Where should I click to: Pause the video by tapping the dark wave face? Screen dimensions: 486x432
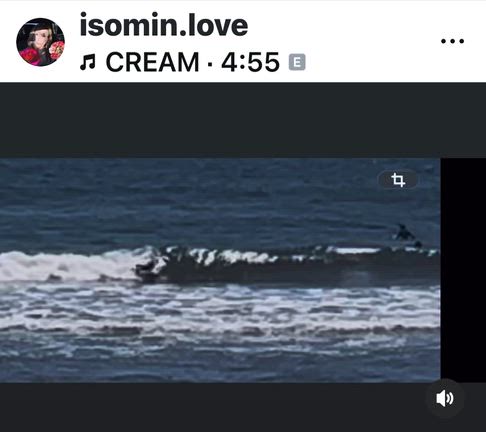267,272
